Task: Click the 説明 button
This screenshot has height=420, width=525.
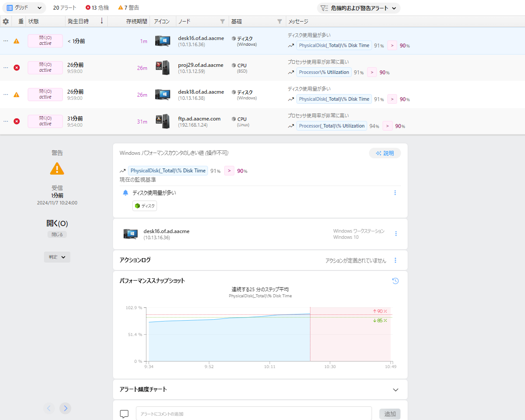Action: click(385, 153)
